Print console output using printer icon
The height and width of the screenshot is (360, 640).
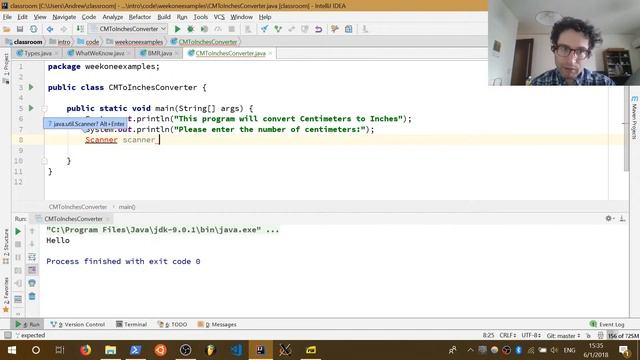(32, 283)
